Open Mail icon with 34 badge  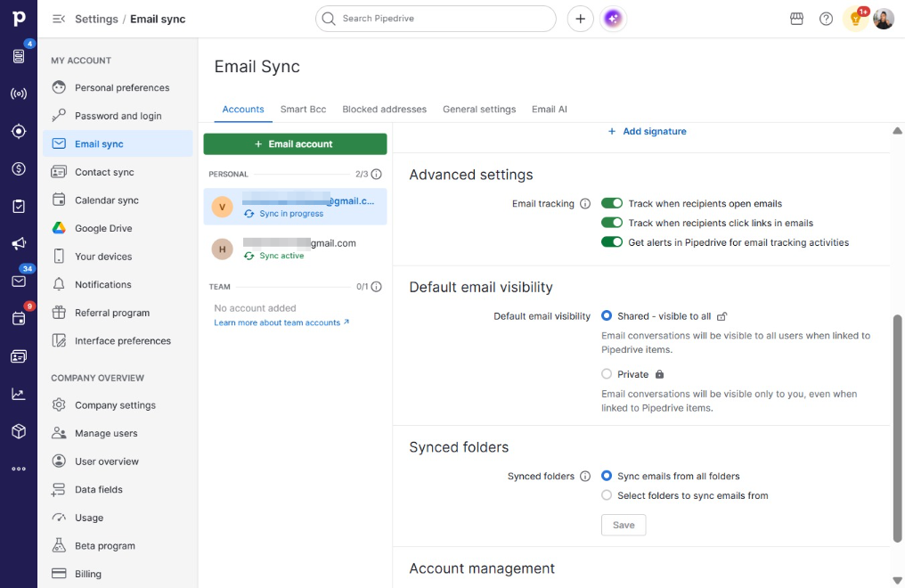click(19, 281)
